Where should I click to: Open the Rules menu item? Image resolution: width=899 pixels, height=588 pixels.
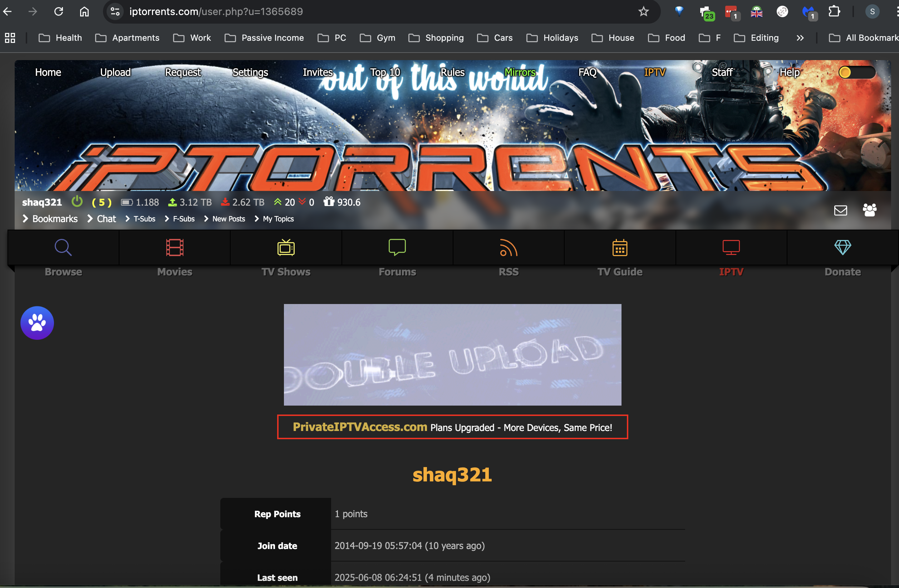(452, 72)
